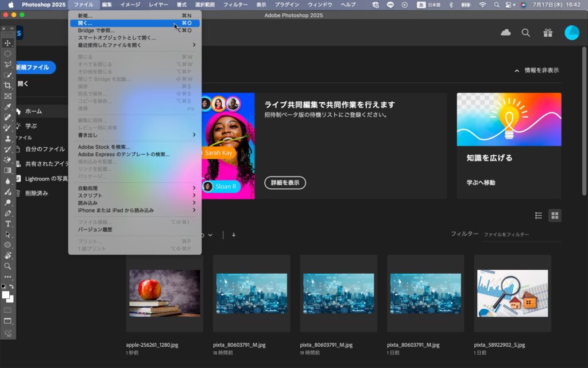The image size is (588, 368).
Task: Select the Spot Healing Brush tool
Action: 7,117
